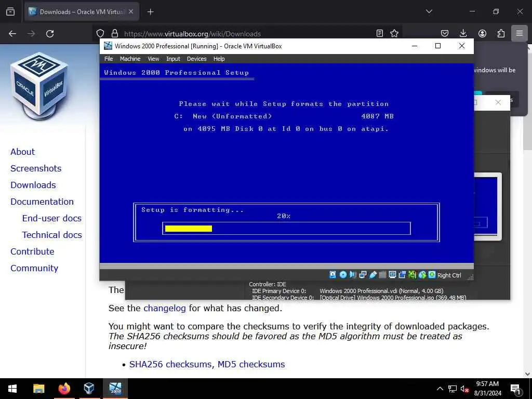Click the muted volume tray icon
Image resolution: width=532 pixels, height=399 pixels.
coord(464,389)
